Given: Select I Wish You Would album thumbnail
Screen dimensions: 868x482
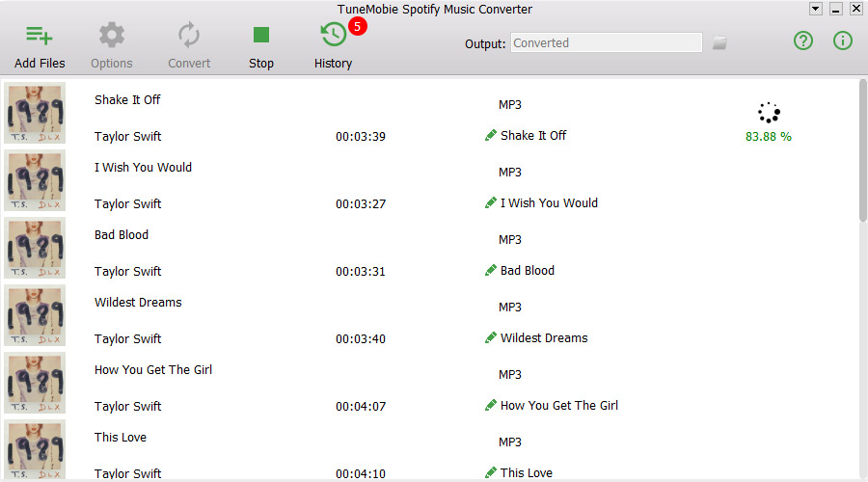Looking at the screenshot, I should tap(35, 180).
